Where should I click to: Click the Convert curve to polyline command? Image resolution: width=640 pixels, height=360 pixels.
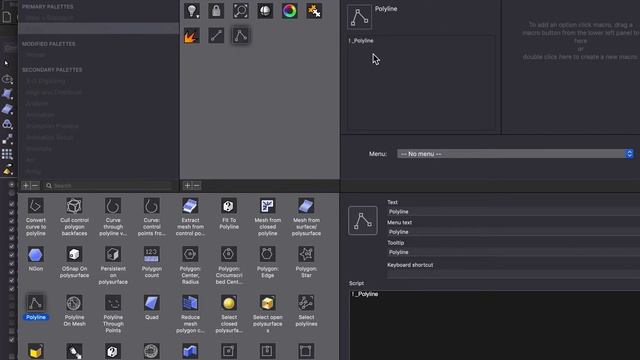point(36,217)
